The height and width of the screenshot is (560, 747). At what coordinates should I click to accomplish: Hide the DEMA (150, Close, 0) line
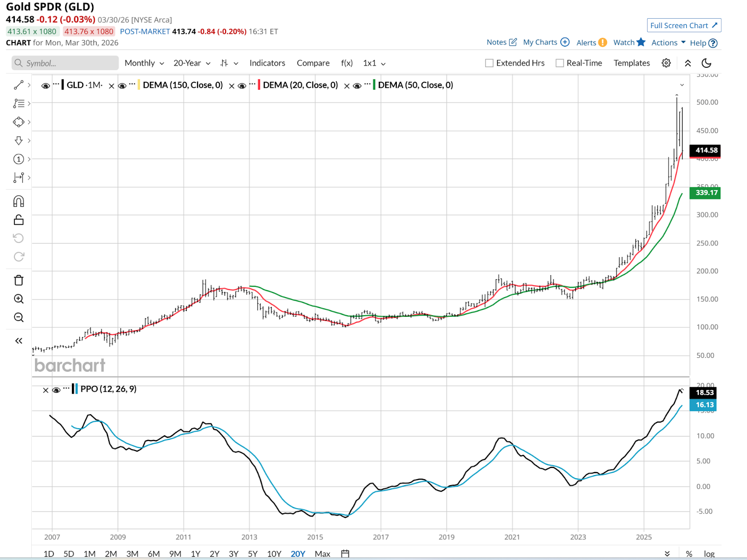click(x=122, y=86)
